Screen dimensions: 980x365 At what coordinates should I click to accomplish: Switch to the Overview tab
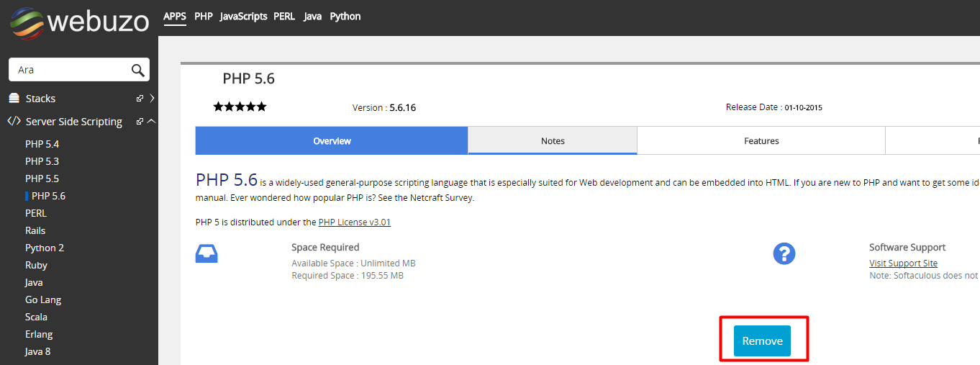click(332, 141)
